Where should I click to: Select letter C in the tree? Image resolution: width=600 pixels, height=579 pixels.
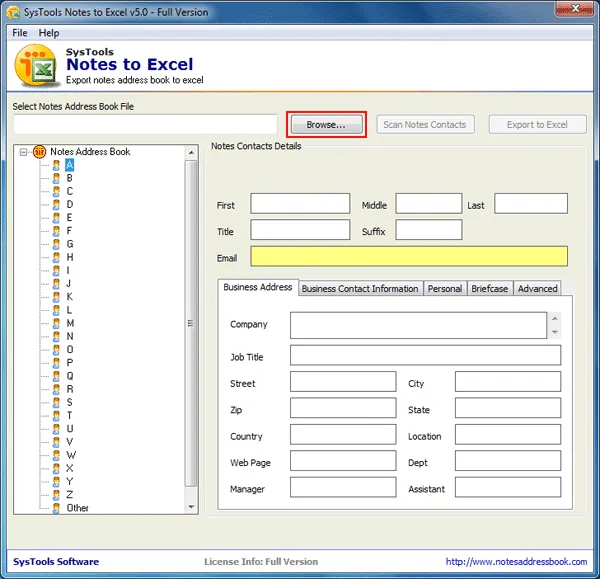pos(70,191)
